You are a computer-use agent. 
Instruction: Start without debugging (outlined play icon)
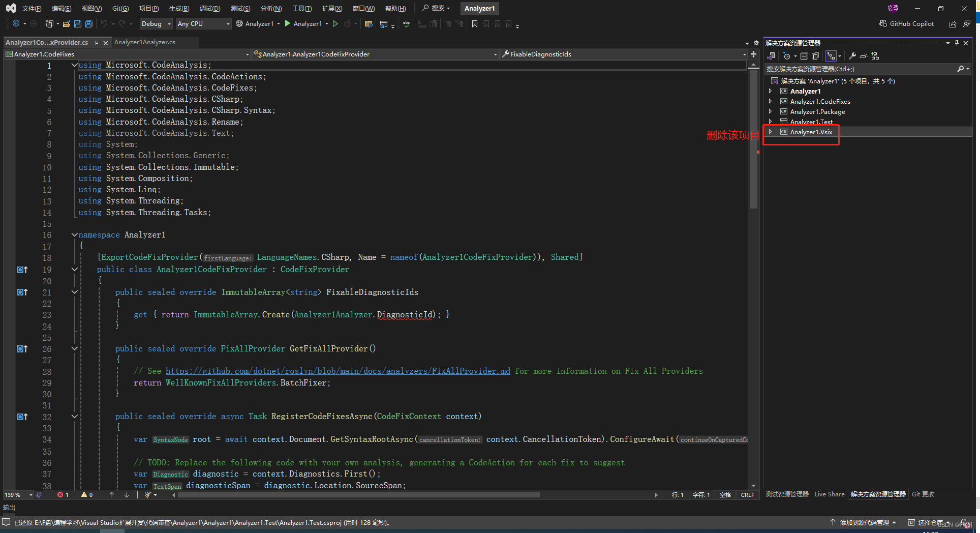(335, 23)
